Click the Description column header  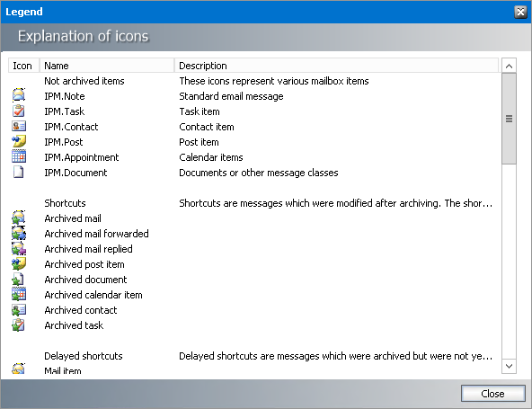point(337,66)
